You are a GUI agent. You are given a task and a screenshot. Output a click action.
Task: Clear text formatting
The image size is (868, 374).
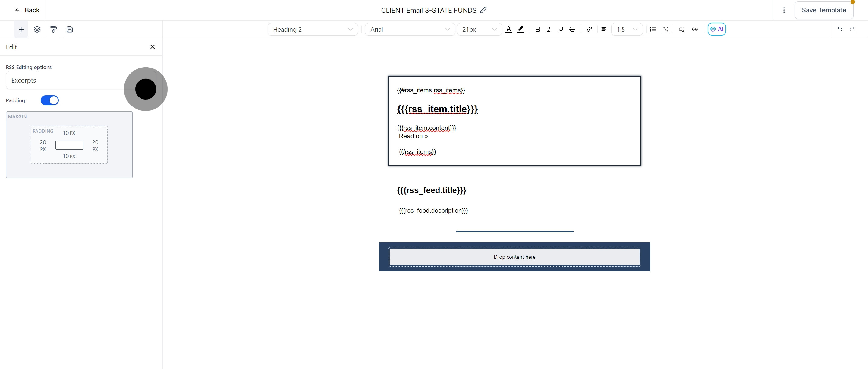[x=666, y=29]
